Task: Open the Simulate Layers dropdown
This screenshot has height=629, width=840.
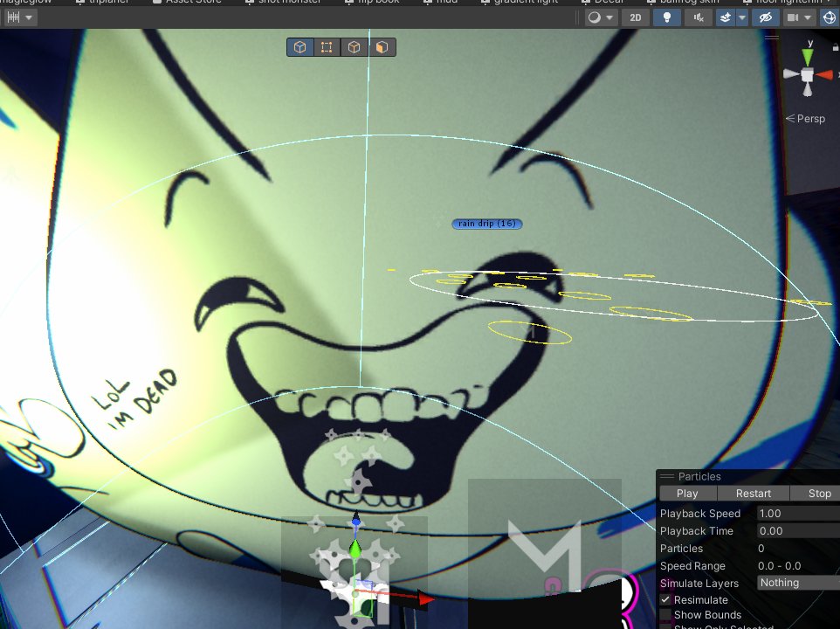Action: coord(798,583)
